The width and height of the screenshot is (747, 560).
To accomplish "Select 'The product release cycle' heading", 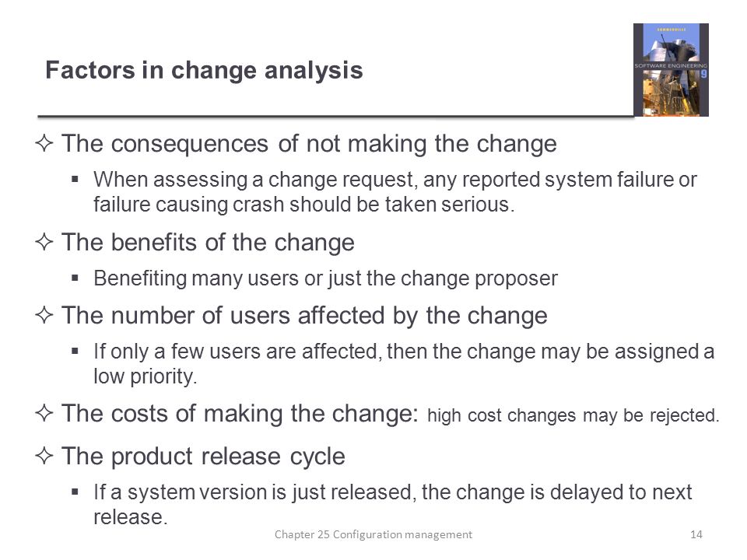I will pyautogui.click(x=203, y=457).
